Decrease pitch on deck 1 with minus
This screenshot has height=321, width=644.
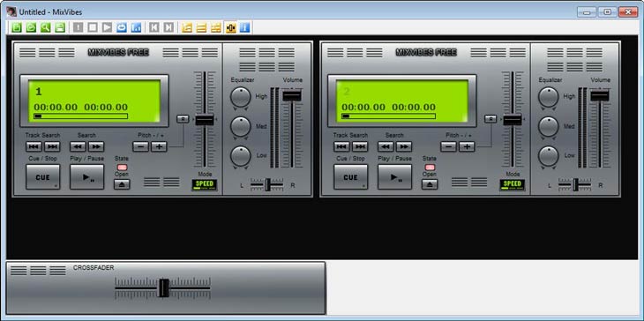click(140, 146)
